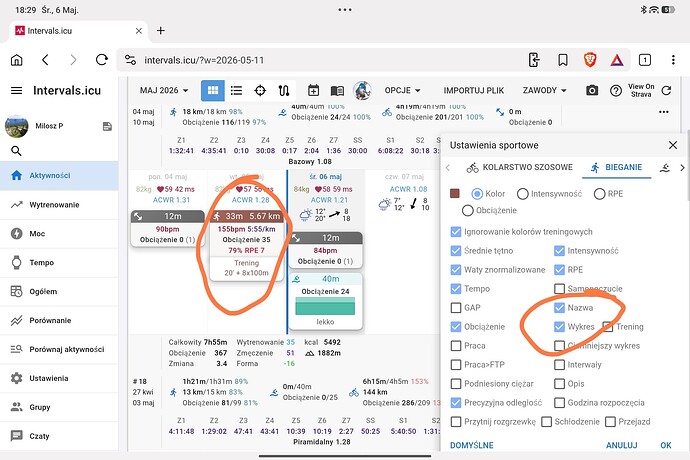Open the ZAWODY dropdown
Screen dimensions: 690x460
click(544, 91)
